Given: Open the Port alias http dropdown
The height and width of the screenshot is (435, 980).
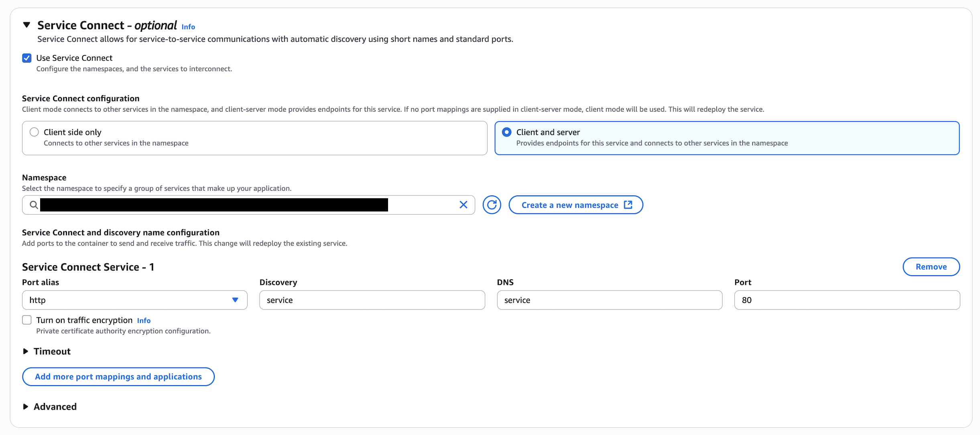Looking at the screenshot, I should tap(134, 300).
